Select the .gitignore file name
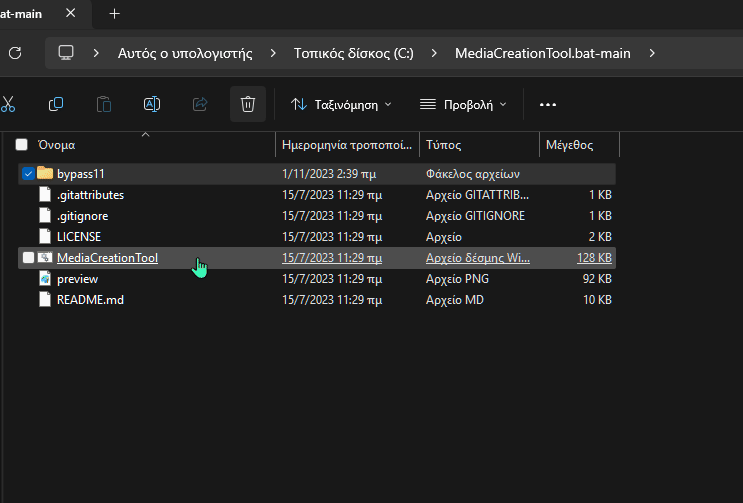 coord(82,216)
